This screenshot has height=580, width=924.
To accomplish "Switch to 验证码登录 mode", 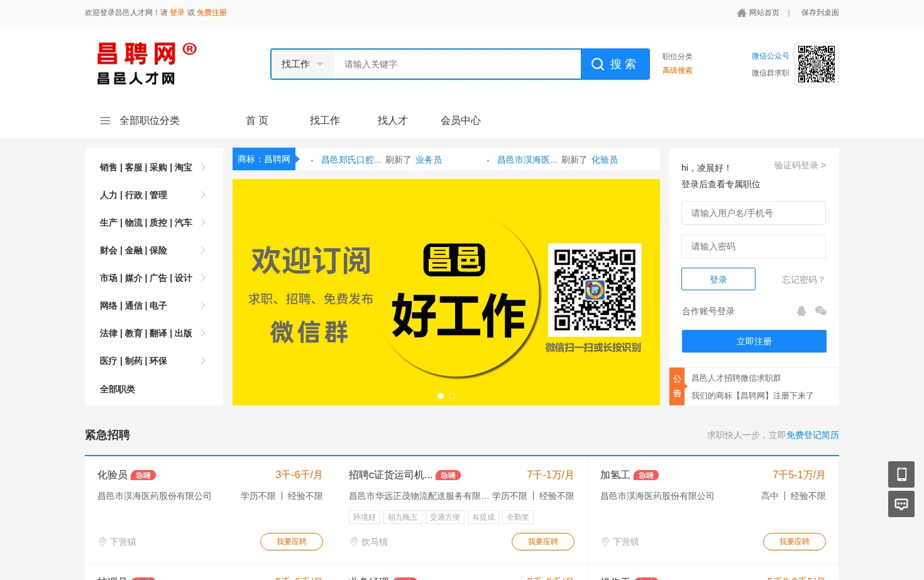I will click(x=800, y=165).
